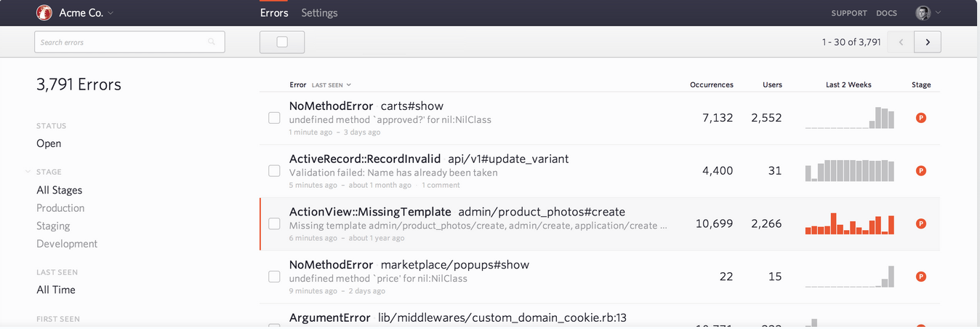The image size is (980, 329).
Task: Click the 2,552 users value
Action: (766, 118)
